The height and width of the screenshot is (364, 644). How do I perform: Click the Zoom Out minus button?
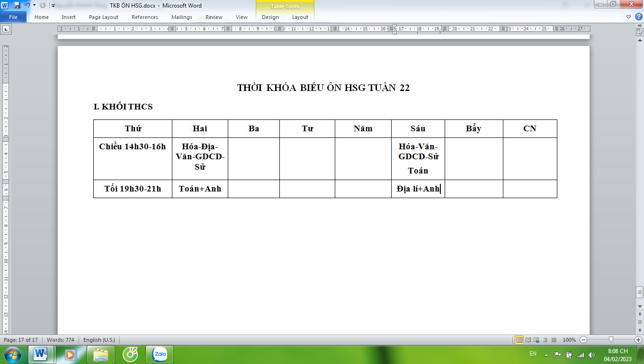[x=583, y=340]
